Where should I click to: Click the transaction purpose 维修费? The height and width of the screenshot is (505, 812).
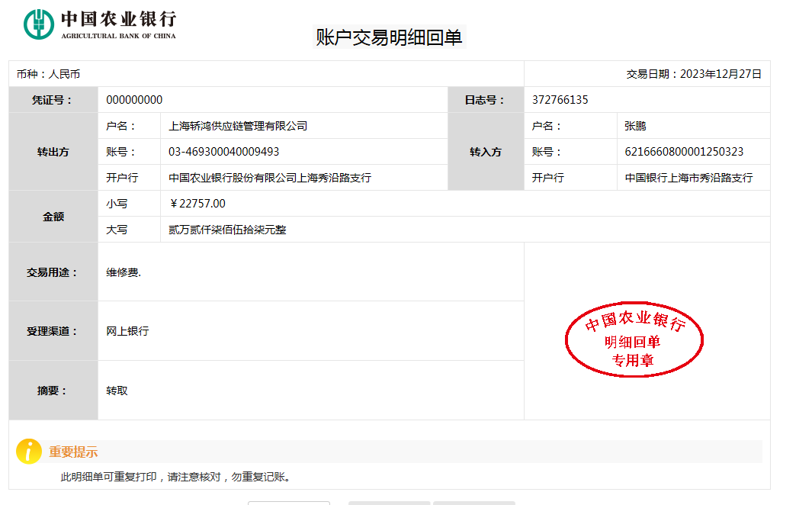(x=124, y=272)
